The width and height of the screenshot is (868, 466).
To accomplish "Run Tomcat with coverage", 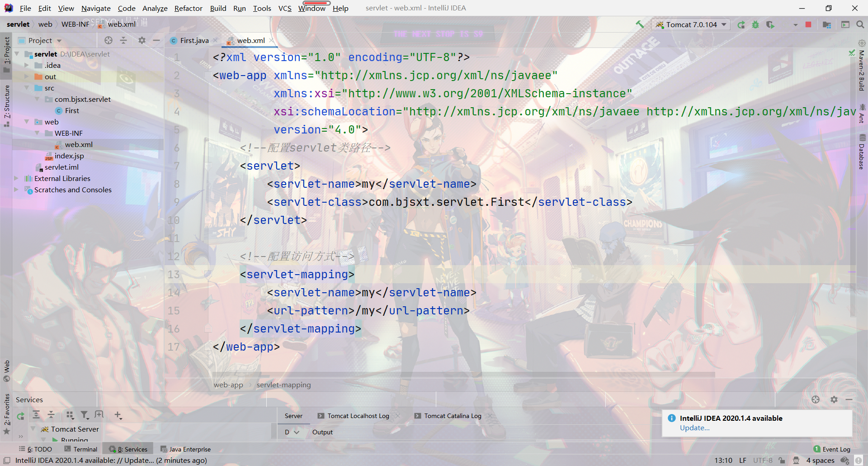I will pyautogui.click(x=770, y=24).
